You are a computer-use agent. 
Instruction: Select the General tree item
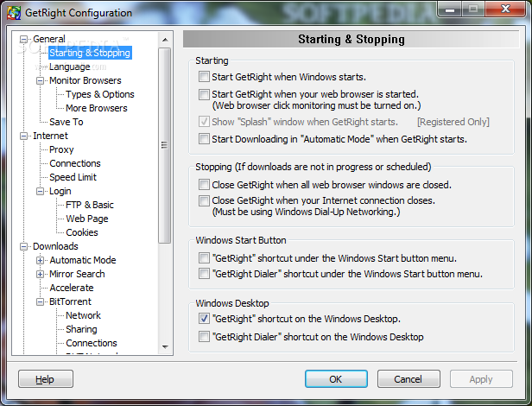[49, 39]
